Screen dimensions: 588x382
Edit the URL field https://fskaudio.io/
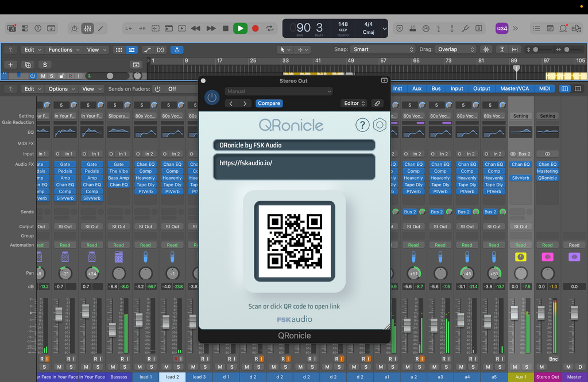tap(294, 167)
